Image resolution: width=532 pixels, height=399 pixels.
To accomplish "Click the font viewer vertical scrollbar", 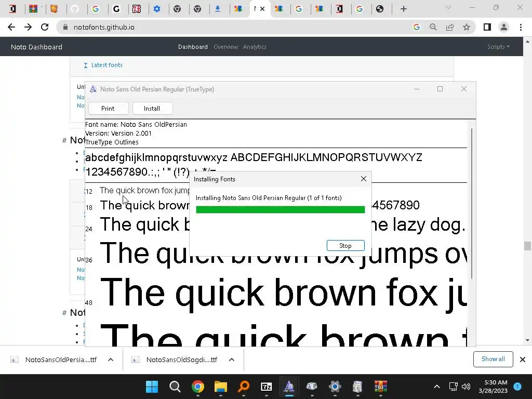I will pos(472,204).
